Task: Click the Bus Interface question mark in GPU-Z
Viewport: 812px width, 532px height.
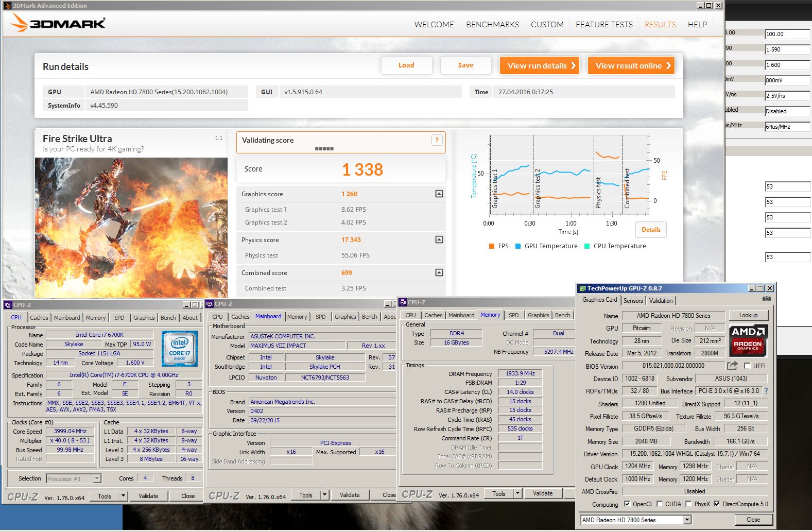Action: (766, 391)
